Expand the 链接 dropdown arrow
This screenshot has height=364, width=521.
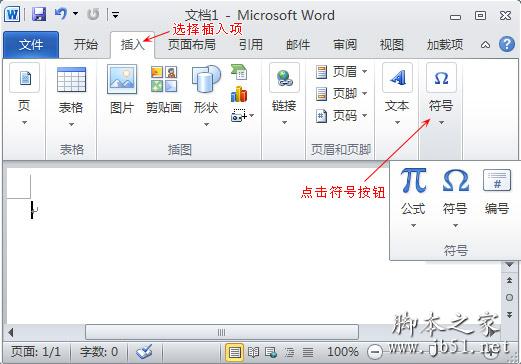[284, 123]
